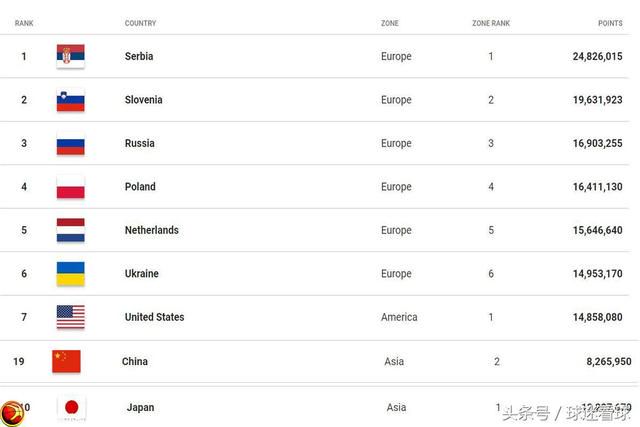The image size is (640, 427).
Task: Select the Netherlands flag icon
Action: [x=71, y=230]
